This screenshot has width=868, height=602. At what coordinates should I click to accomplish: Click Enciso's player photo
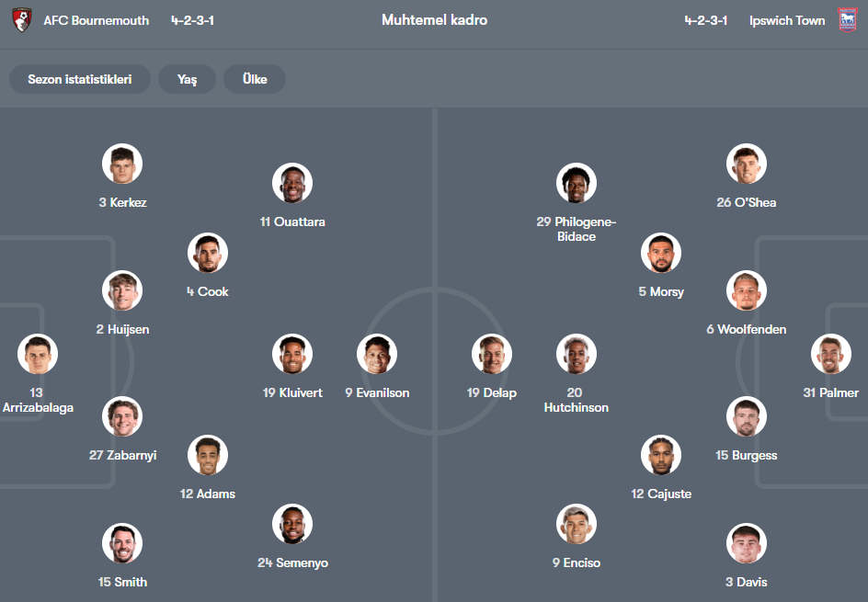coord(577,524)
